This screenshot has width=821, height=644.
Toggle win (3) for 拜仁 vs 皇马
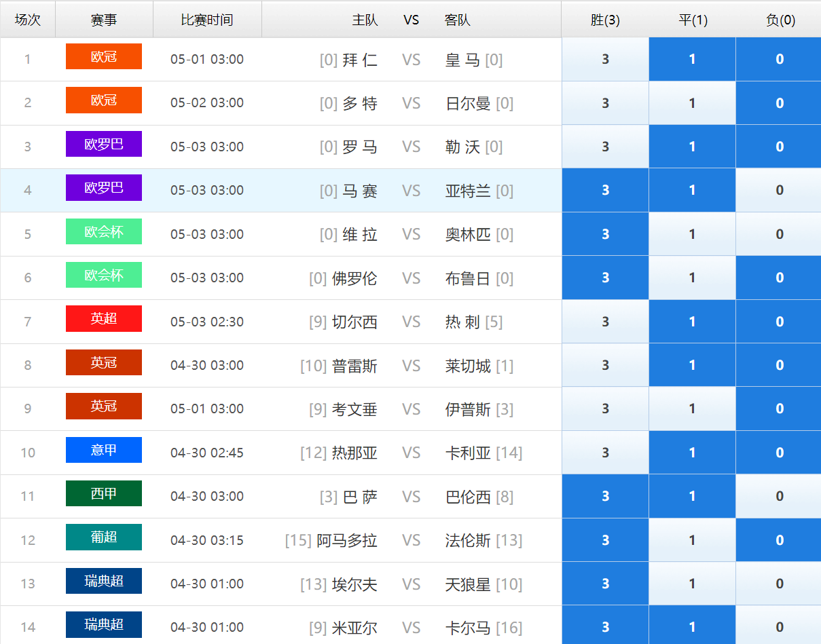[x=605, y=59]
